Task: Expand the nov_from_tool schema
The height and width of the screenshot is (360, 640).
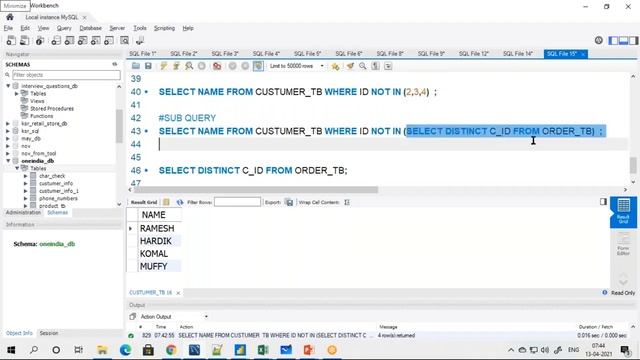Action: point(8,153)
